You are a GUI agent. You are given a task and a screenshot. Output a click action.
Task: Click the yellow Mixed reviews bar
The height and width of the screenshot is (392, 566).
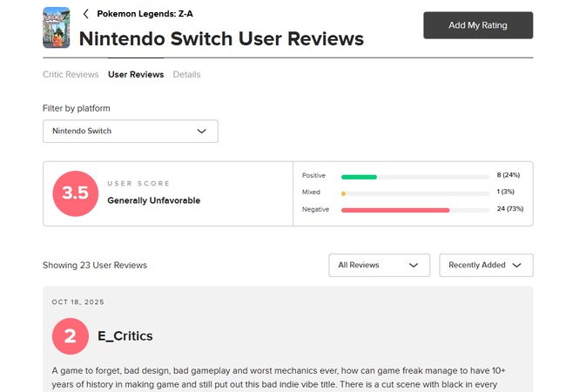click(344, 193)
